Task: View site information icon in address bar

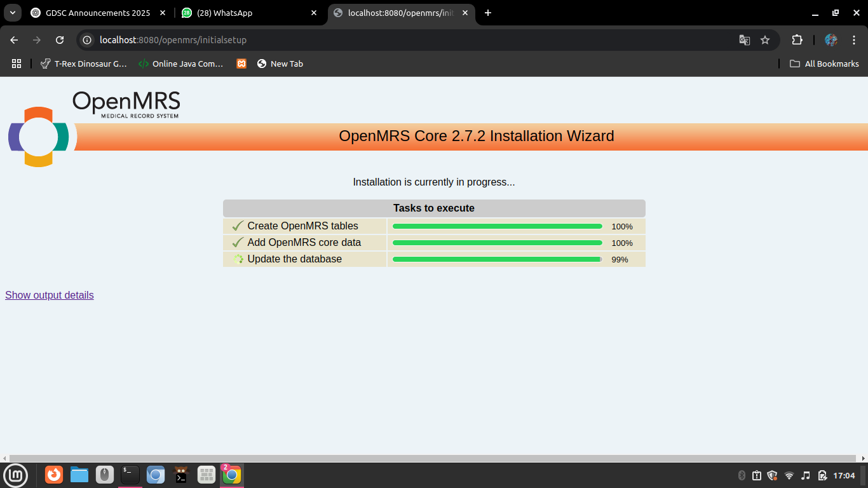Action: (x=88, y=40)
